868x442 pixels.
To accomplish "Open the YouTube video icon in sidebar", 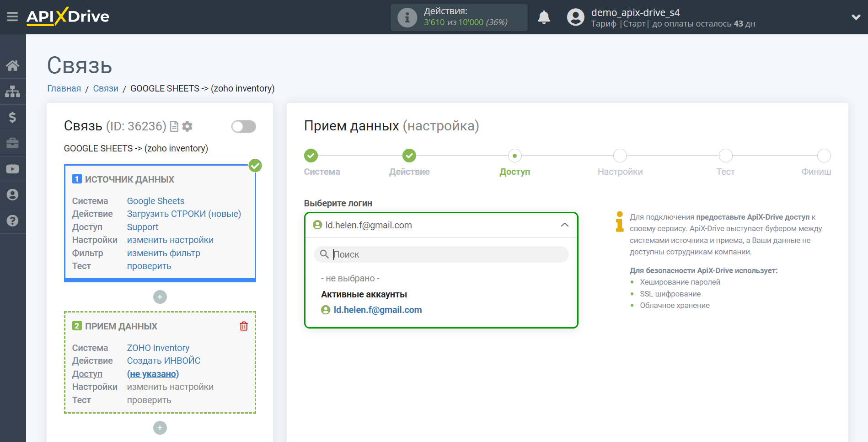I will 12,169.
